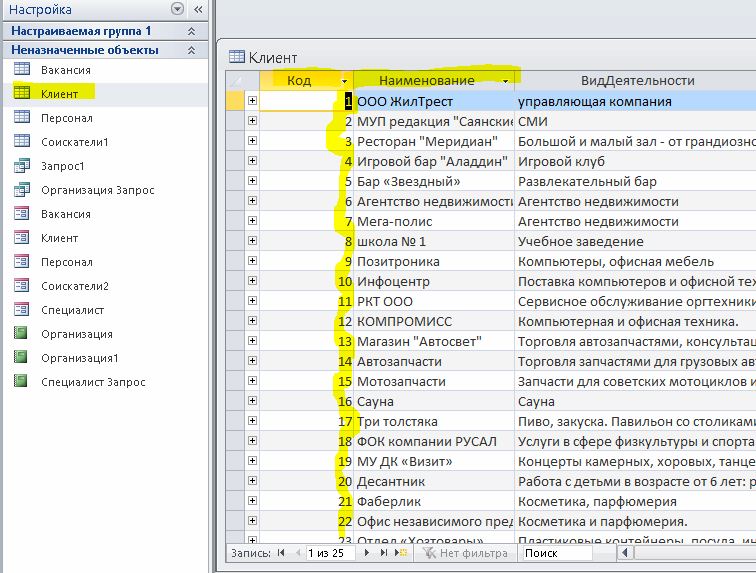Click the cell Мега-полис
The width and height of the screenshot is (756, 573).
point(434,221)
